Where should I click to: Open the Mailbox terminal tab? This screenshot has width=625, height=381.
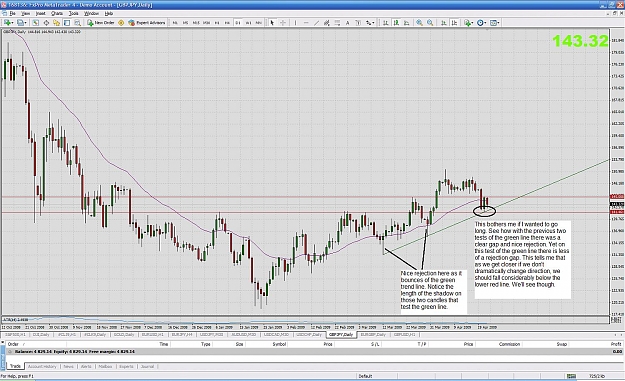pyautogui.click(x=105, y=366)
